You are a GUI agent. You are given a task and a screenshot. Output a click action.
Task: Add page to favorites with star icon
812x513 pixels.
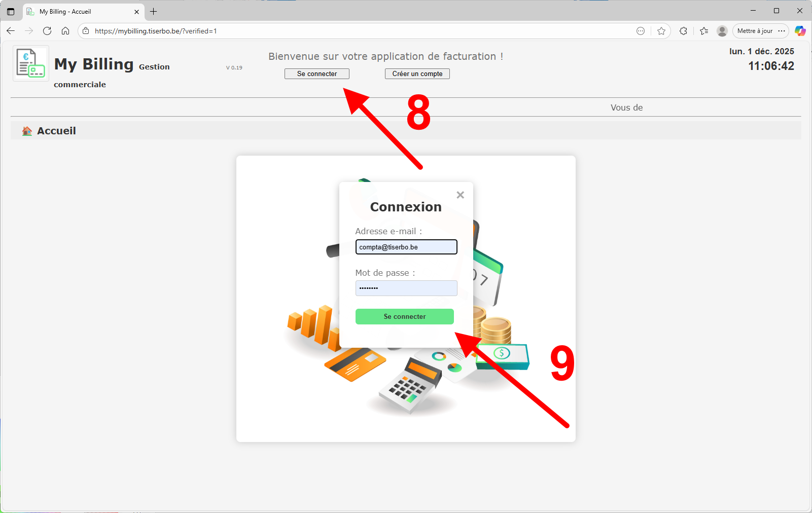[661, 31]
